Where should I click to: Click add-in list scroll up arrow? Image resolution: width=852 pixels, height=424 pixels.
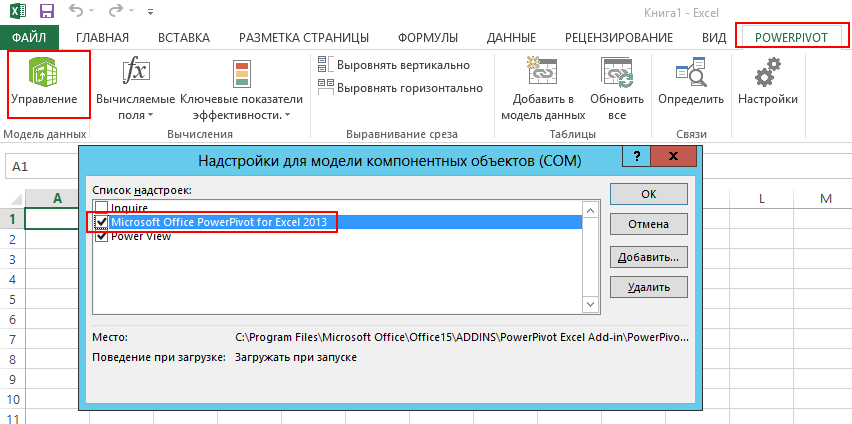pos(590,210)
